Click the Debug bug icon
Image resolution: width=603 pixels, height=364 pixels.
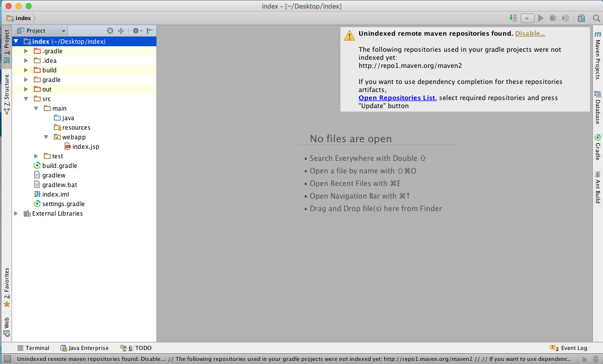(x=553, y=18)
